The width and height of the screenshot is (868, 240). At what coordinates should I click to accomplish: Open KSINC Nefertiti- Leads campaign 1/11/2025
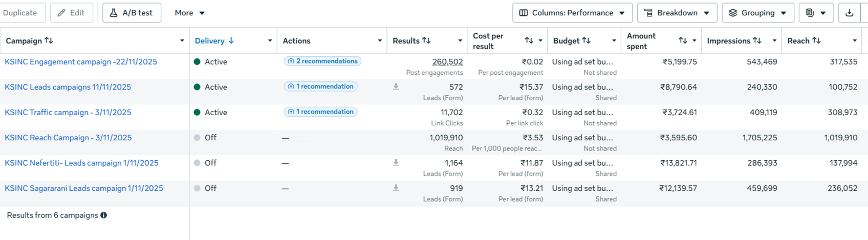point(82,163)
